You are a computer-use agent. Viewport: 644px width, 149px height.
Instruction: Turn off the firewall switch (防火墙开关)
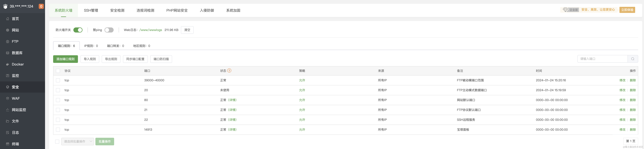pyautogui.click(x=78, y=30)
